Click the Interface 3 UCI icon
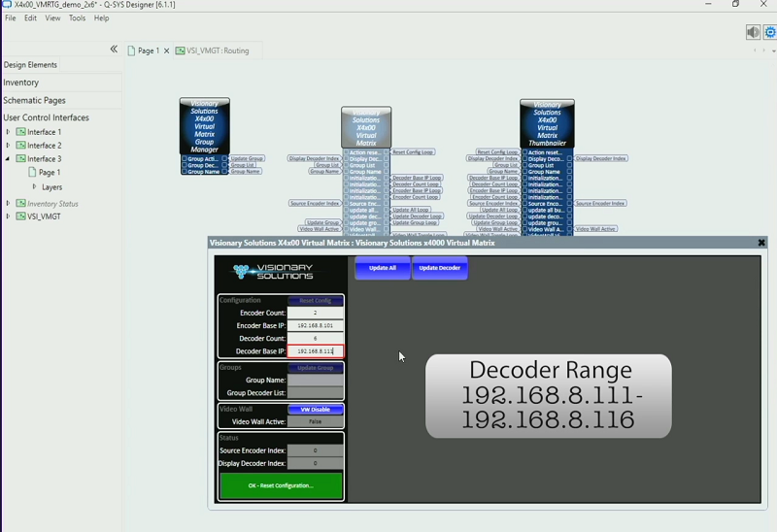 click(20, 158)
